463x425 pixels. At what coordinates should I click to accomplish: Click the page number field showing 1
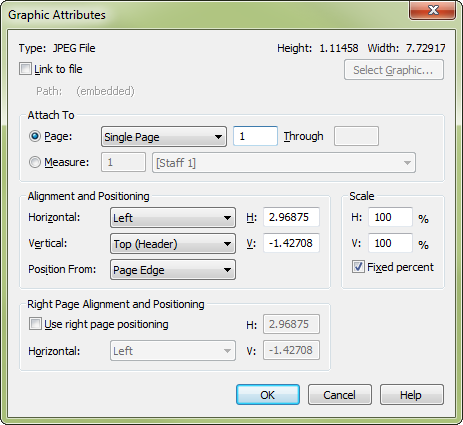(x=255, y=136)
